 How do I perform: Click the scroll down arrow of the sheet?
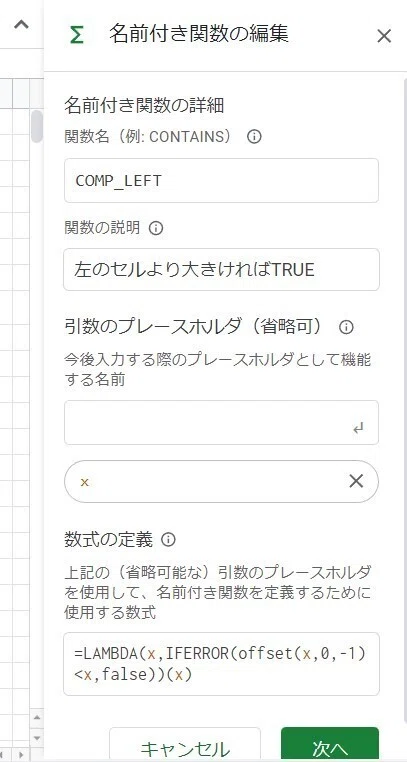(x=37, y=738)
